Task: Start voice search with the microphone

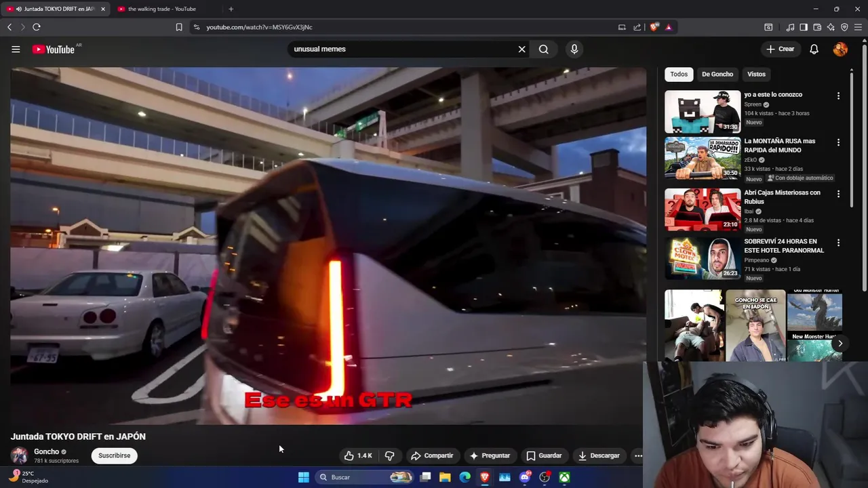Action: (574, 49)
